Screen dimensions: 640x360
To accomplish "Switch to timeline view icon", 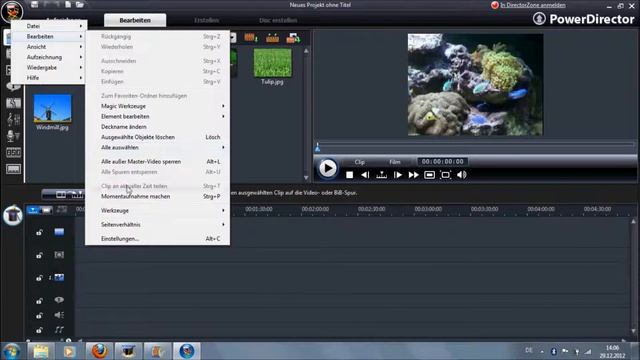I will pyautogui.click(x=33, y=210).
